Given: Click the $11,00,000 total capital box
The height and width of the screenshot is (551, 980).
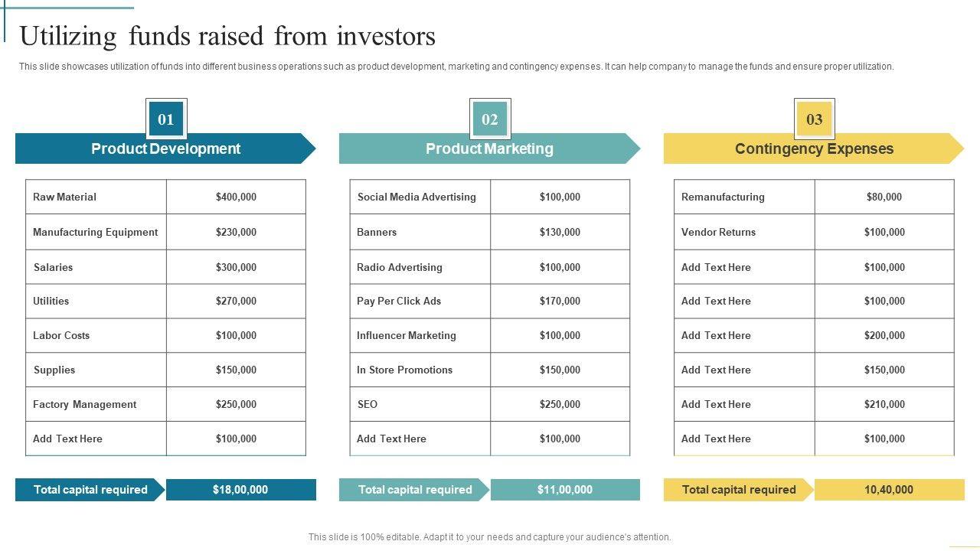Looking at the screenshot, I should click(565, 490).
